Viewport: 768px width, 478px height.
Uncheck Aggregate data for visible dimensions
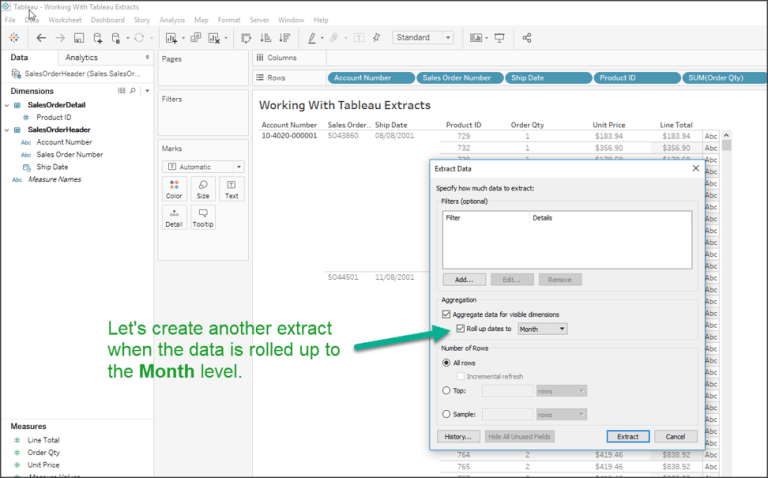pos(446,314)
